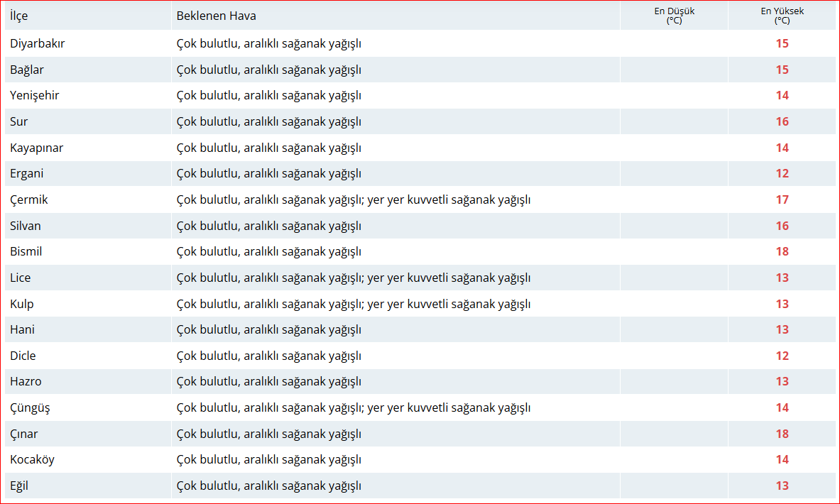Click the high temperature for Dicle

coord(782,356)
